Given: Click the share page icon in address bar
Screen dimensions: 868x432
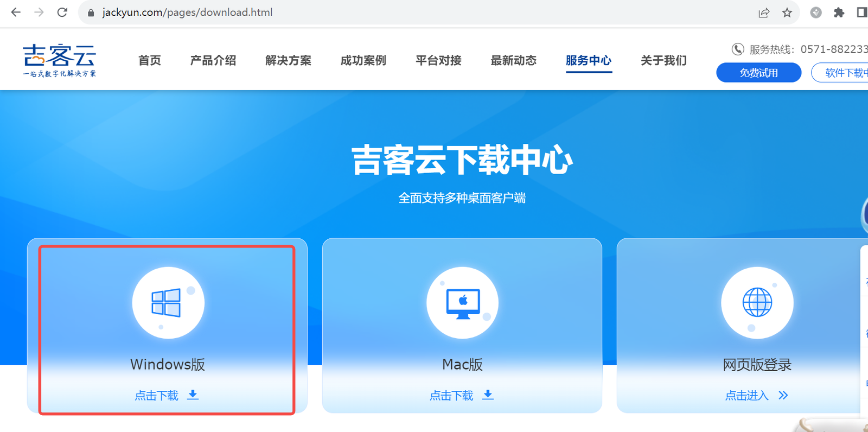Looking at the screenshot, I should (x=764, y=12).
